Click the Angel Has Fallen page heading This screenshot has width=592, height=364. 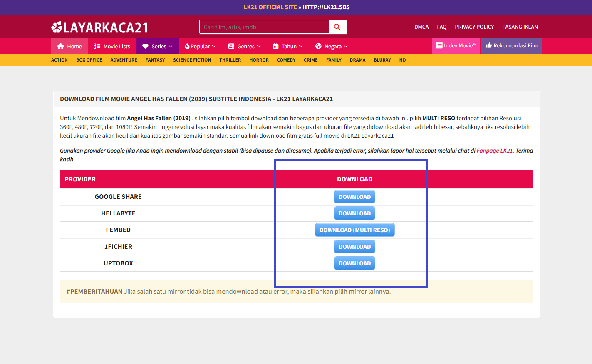click(x=196, y=99)
